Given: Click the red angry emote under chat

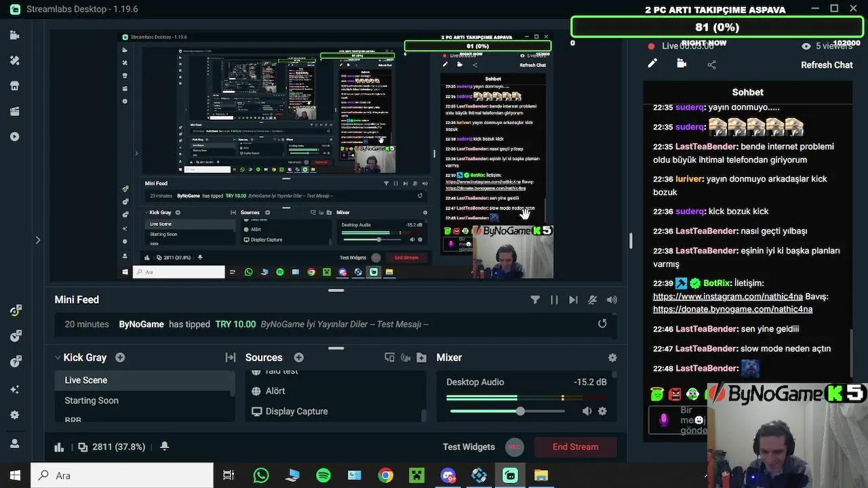Looking at the screenshot, I should [x=674, y=394].
